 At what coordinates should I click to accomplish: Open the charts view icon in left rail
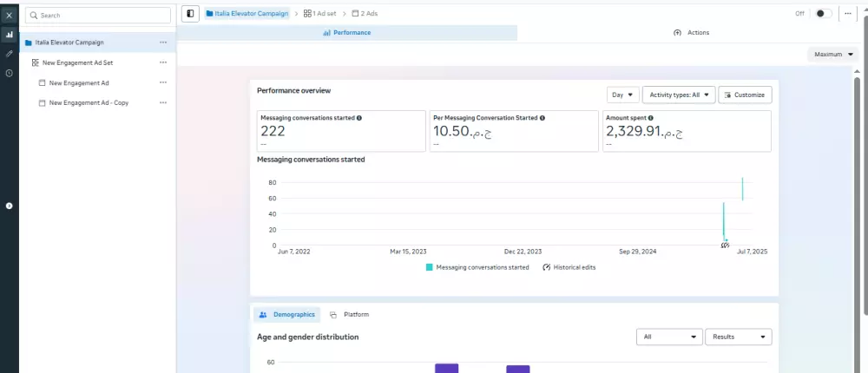coord(9,35)
